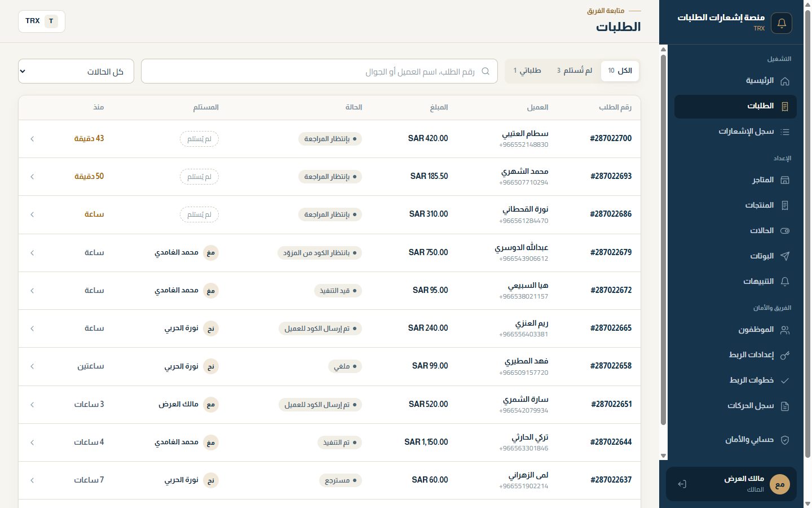Image resolution: width=812 pixels, height=508 pixels.
Task: Open order number #287022686
Action: 611,214
